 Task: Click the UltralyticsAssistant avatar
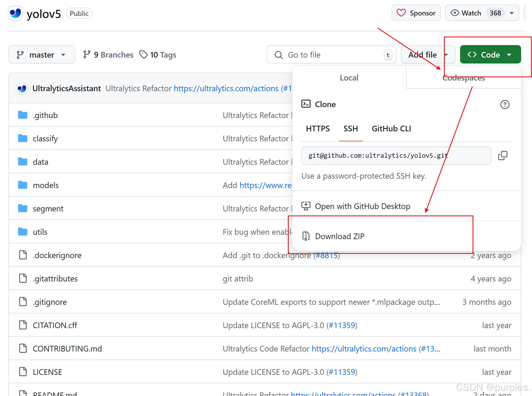[x=22, y=88]
